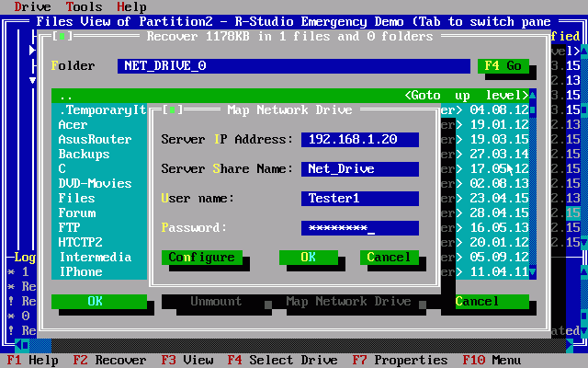Click the Configure button
This screenshot has height=368, width=588.
[x=202, y=258]
